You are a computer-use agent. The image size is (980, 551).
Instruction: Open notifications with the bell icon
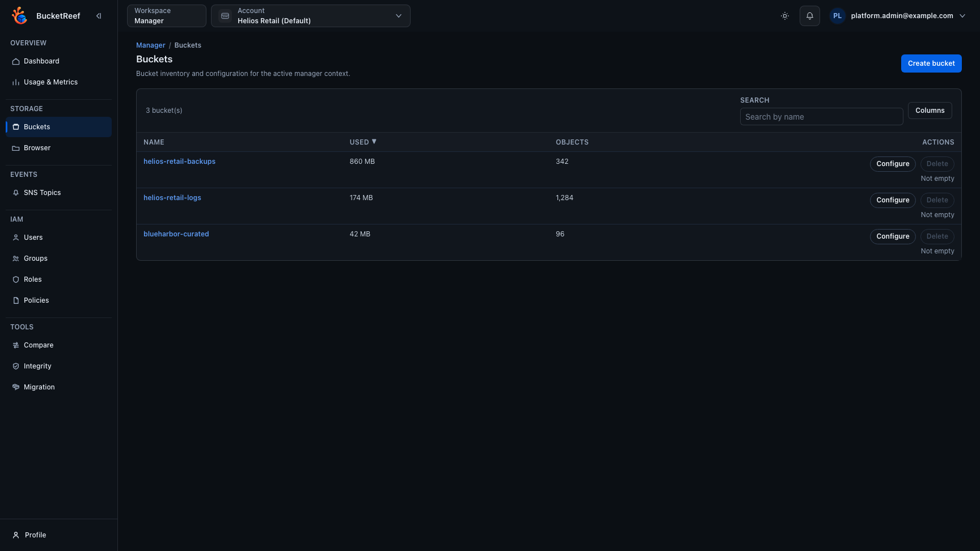[x=810, y=16]
